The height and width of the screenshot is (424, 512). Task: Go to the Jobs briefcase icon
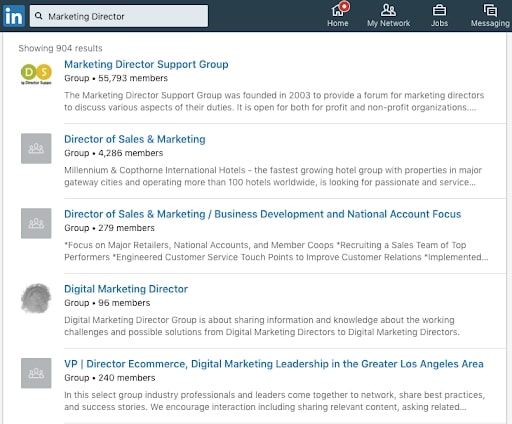point(439,10)
